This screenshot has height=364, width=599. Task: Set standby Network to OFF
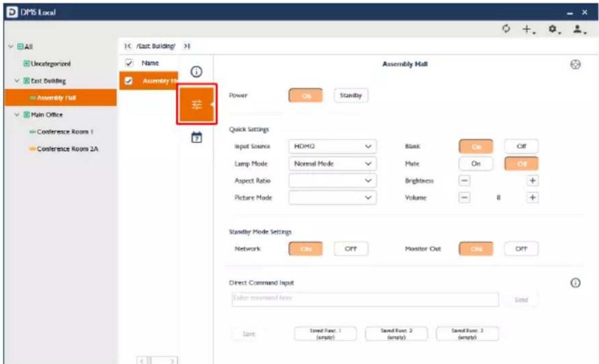tap(351, 249)
